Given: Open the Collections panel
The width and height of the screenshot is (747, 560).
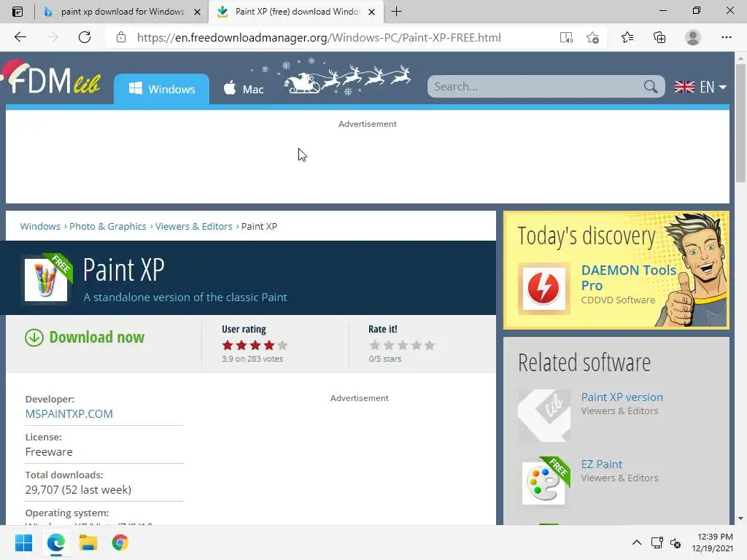Looking at the screenshot, I should click(659, 37).
